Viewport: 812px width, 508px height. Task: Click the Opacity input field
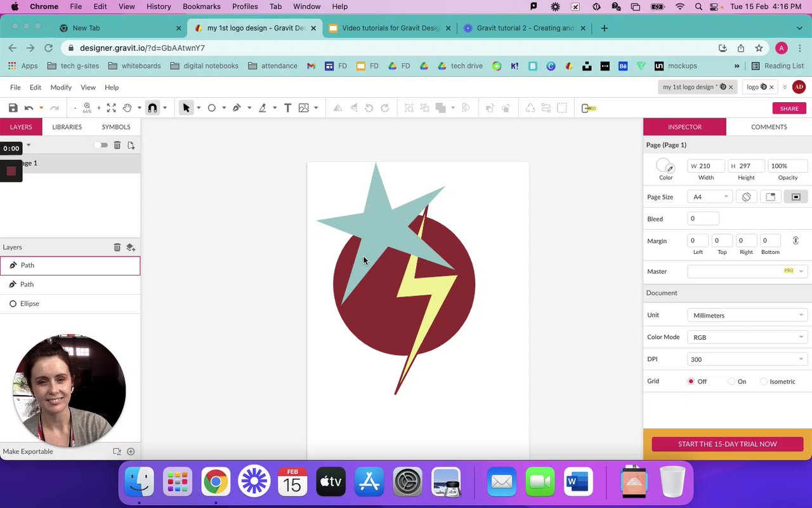coord(788,166)
